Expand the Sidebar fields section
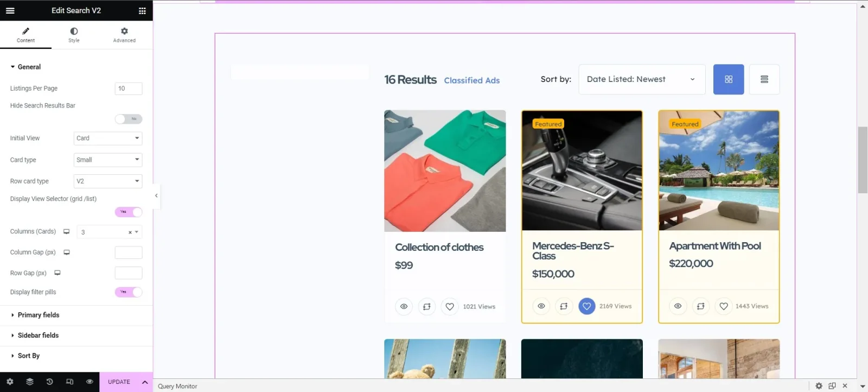 pyautogui.click(x=76, y=336)
